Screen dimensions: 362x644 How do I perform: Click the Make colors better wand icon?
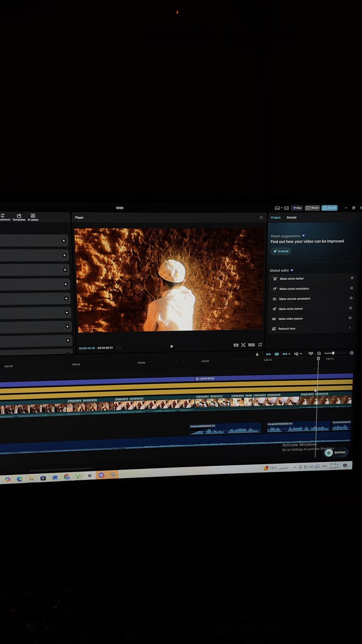(x=275, y=279)
